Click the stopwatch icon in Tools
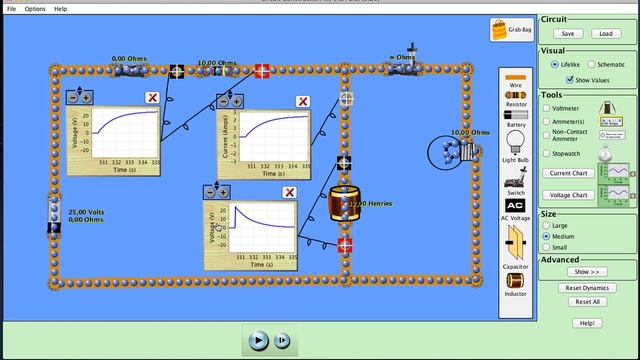The height and width of the screenshot is (360, 640). pyautogui.click(x=605, y=154)
